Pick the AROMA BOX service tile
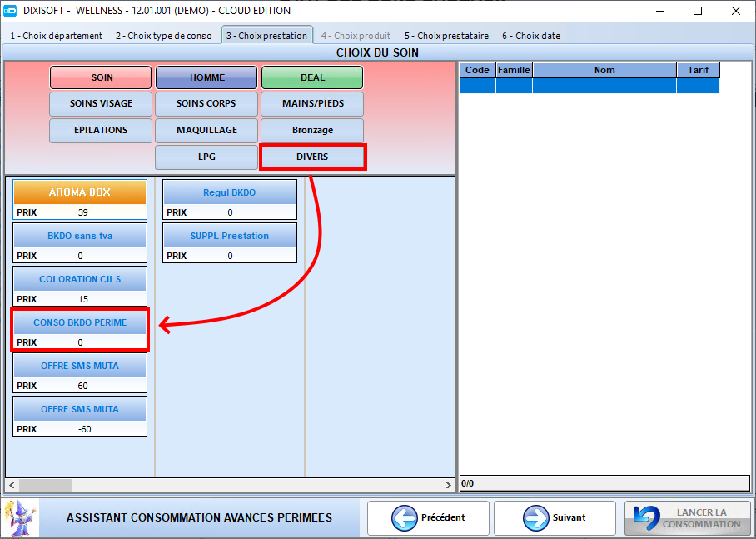 (x=80, y=200)
